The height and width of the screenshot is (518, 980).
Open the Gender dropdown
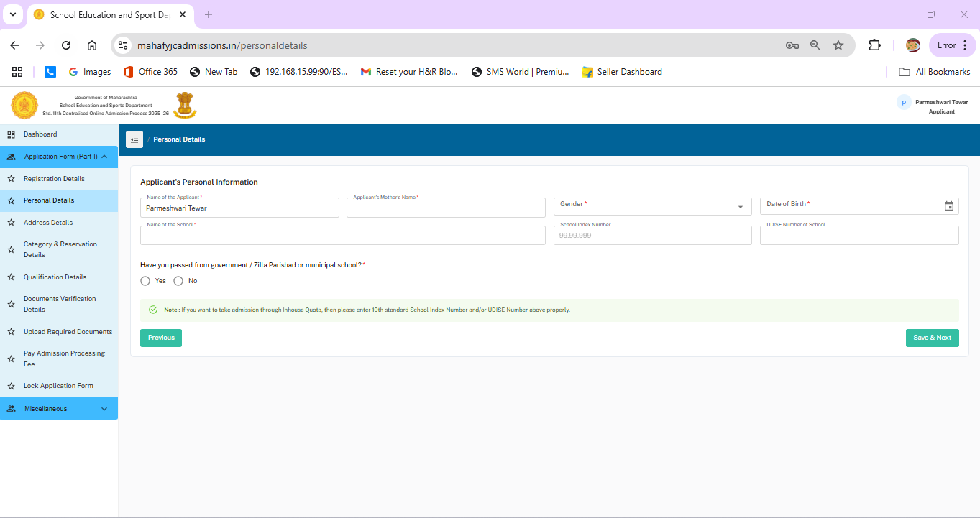coord(653,207)
